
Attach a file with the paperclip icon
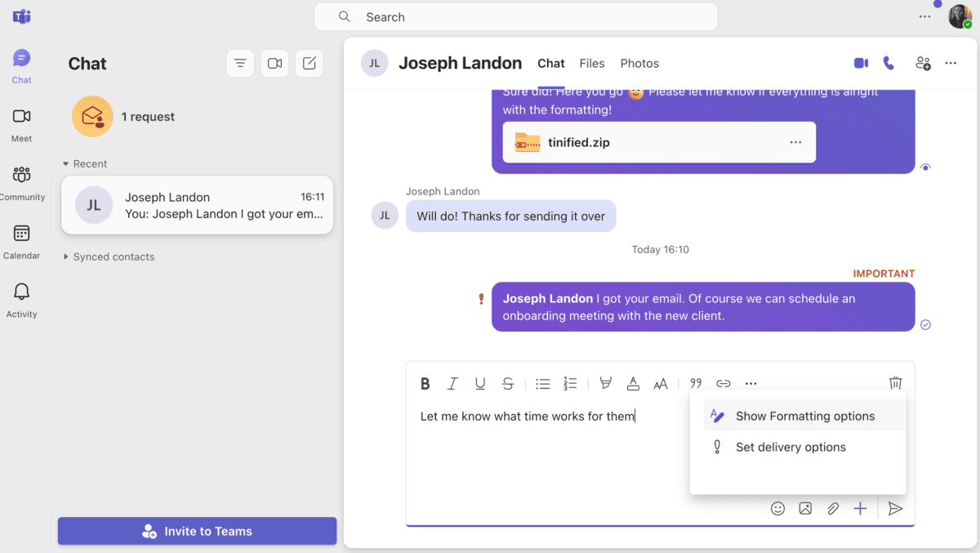pyautogui.click(x=832, y=508)
